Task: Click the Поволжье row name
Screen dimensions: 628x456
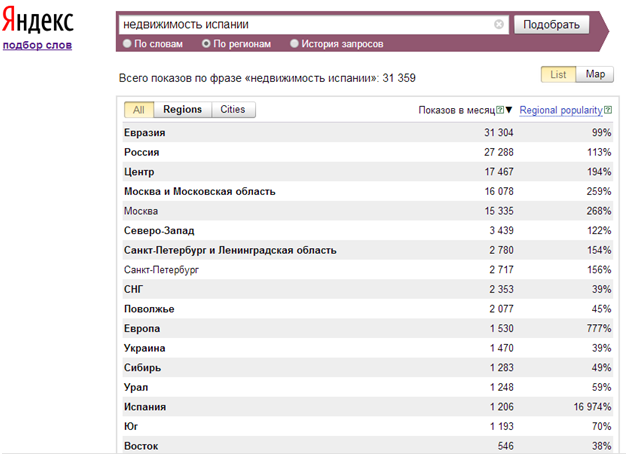Action: pyautogui.click(x=149, y=309)
